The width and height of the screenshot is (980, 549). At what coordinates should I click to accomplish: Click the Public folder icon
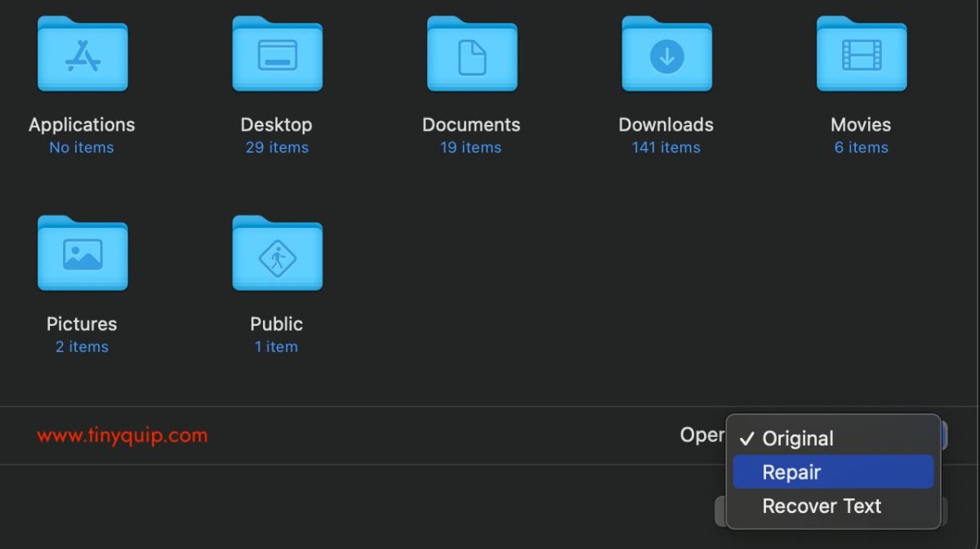277,253
